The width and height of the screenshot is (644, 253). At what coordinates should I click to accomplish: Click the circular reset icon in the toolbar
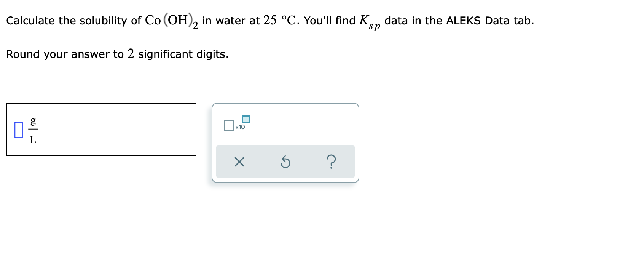[285, 162]
